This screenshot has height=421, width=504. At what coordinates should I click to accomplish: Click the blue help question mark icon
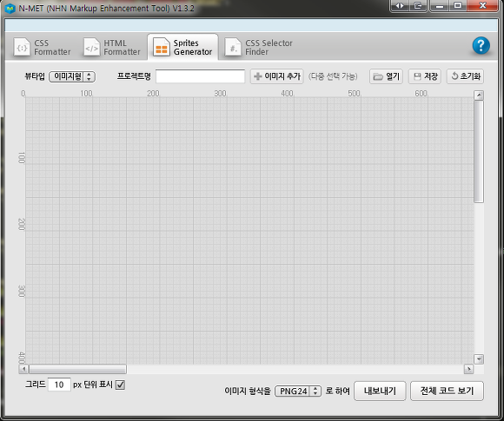click(x=481, y=46)
